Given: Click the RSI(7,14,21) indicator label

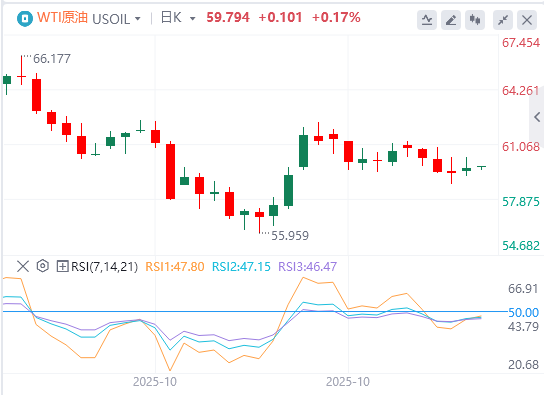Looking at the screenshot, I should pyautogui.click(x=104, y=266).
